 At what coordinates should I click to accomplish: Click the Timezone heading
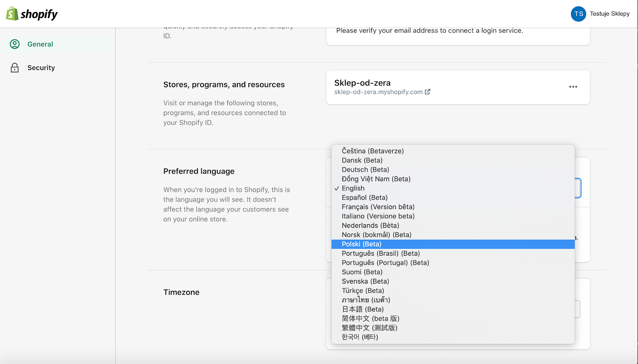(181, 292)
